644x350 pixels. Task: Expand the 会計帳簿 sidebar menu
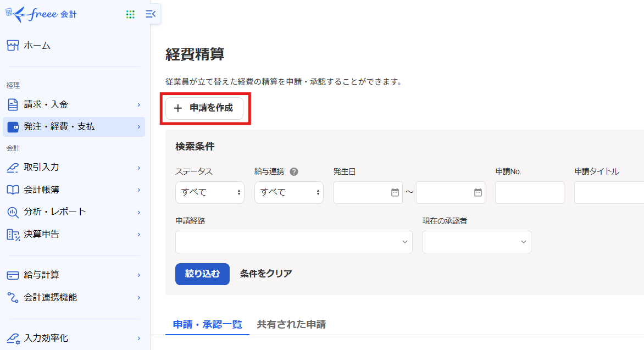coord(74,190)
